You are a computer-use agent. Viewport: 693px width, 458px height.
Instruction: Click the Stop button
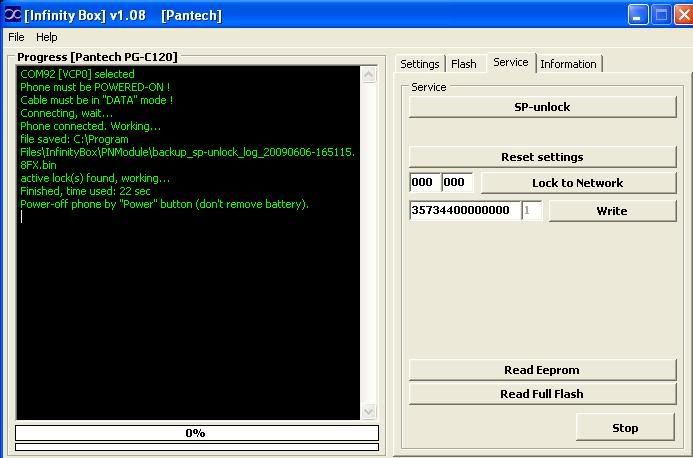click(x=625, y=428)
